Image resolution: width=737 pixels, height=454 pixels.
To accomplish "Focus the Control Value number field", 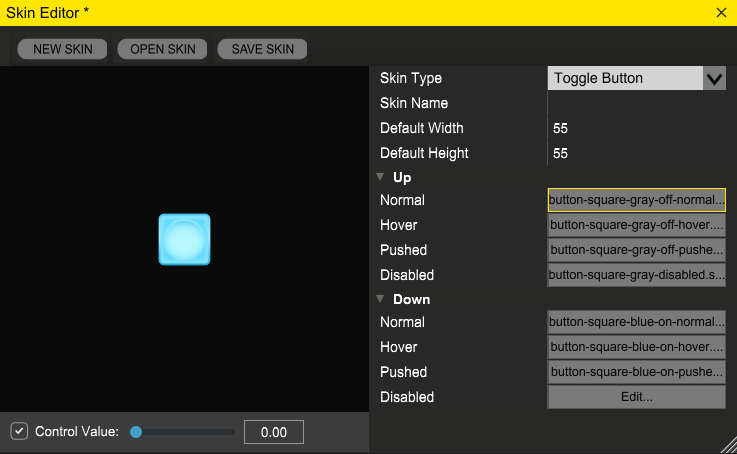I will [274, 432].
